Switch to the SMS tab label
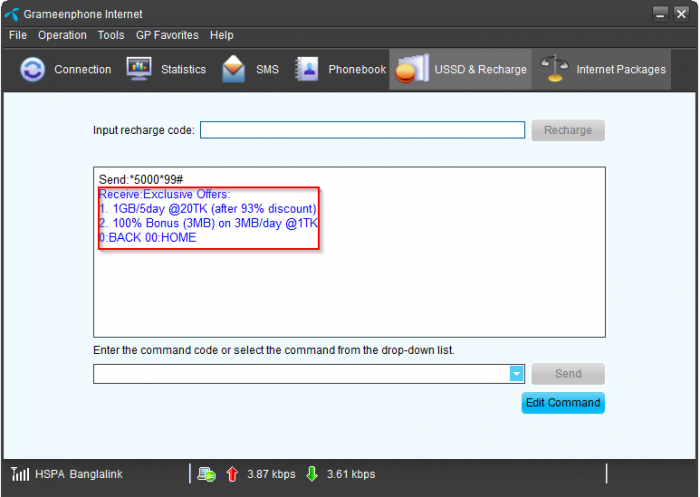 (x=267, y=70)
